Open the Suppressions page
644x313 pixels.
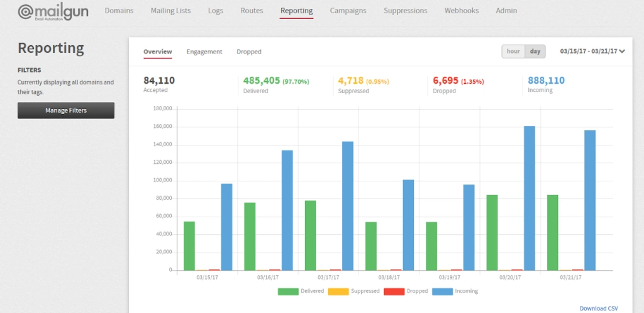[405, 11]
